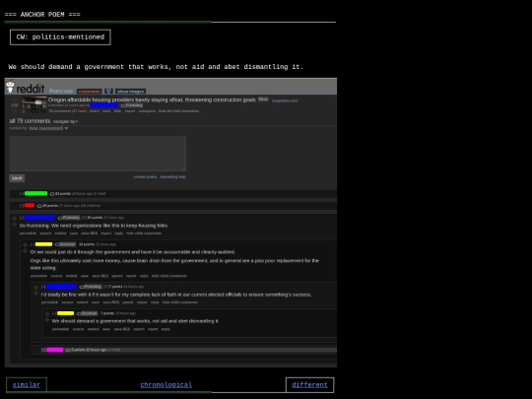Screen dimensions: 532x399
Task: Downvote the 'I'd totally be fine' comment
Action: [x=36, y=294]
